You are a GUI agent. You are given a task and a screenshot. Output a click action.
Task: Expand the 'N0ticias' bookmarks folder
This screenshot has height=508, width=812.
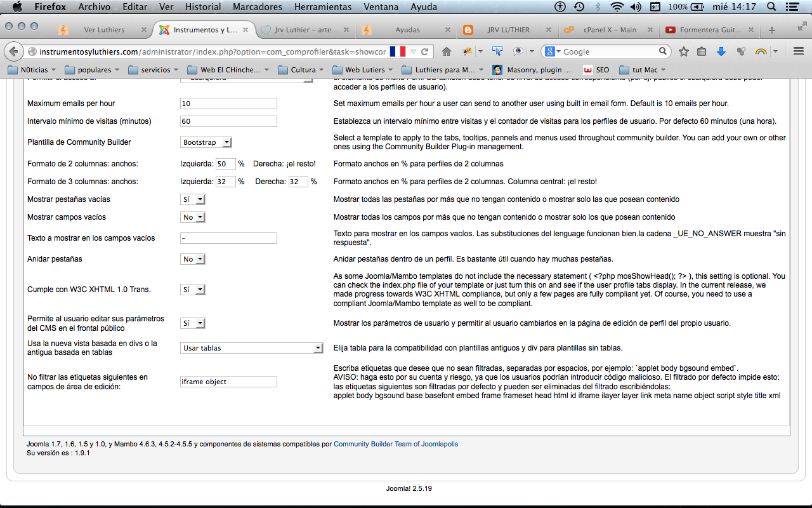click(31, 70)
